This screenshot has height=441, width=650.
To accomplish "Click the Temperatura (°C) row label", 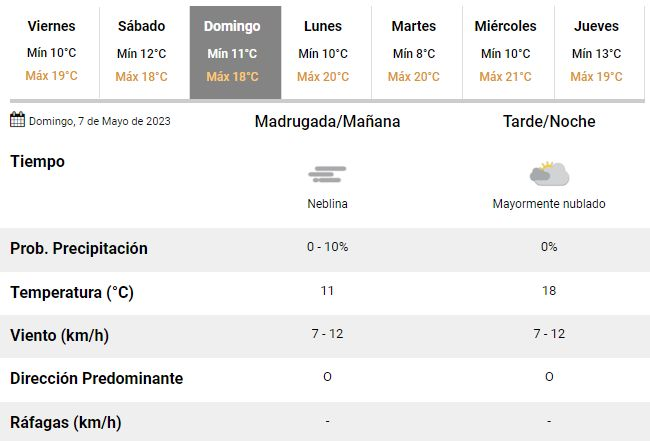I will (x=72, y=292).
